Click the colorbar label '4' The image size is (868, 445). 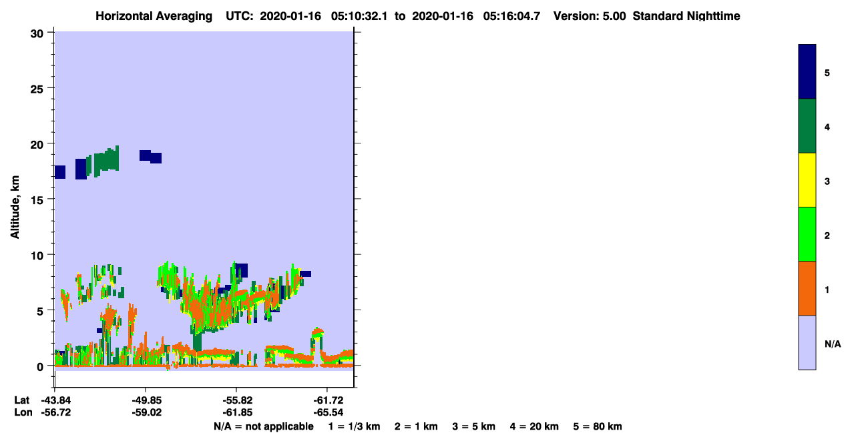[x=827, y=127]
